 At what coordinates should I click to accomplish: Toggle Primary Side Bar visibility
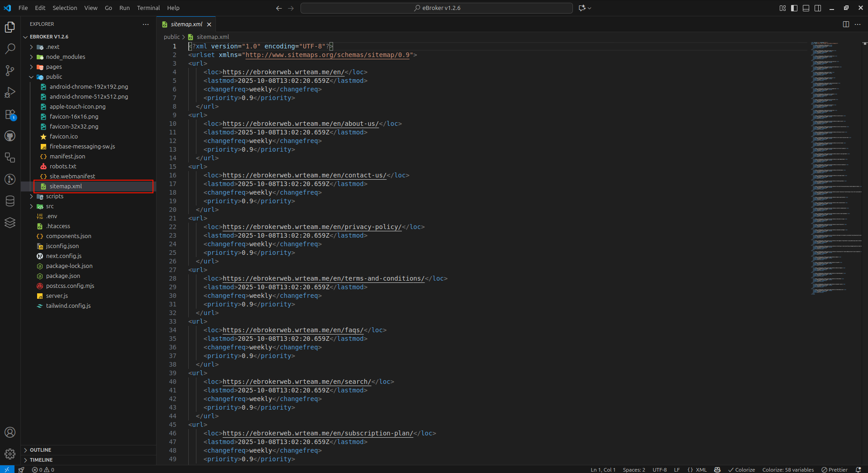[794, 8]
